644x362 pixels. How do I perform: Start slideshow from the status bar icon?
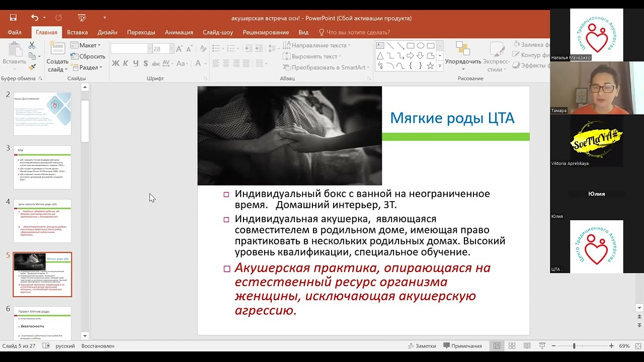pos(542,346)
